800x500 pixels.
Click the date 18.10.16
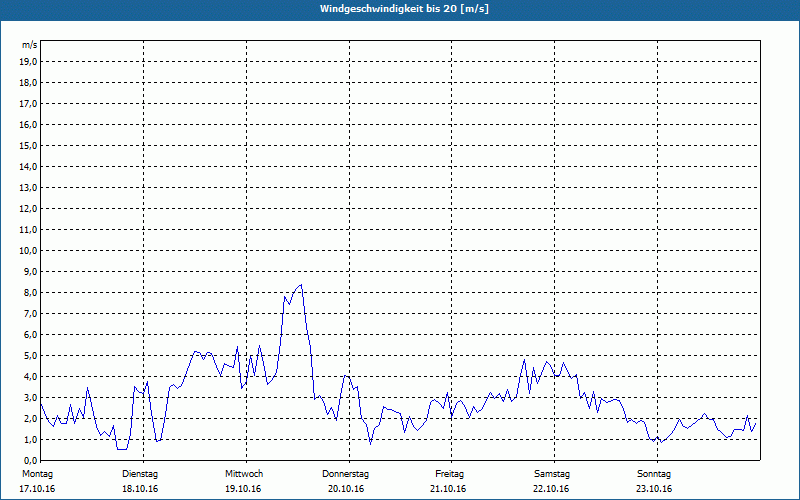[x=140, y=489]
